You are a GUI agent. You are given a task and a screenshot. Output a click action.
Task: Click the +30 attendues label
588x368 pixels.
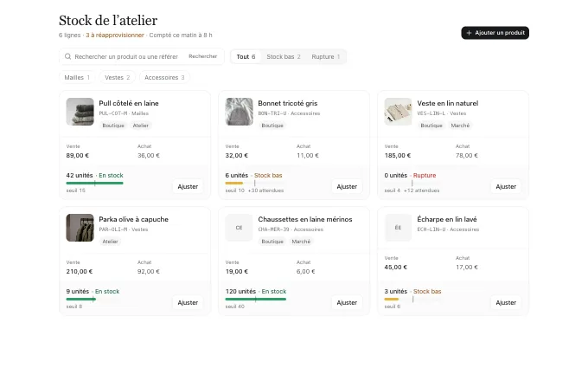[265, 190]
